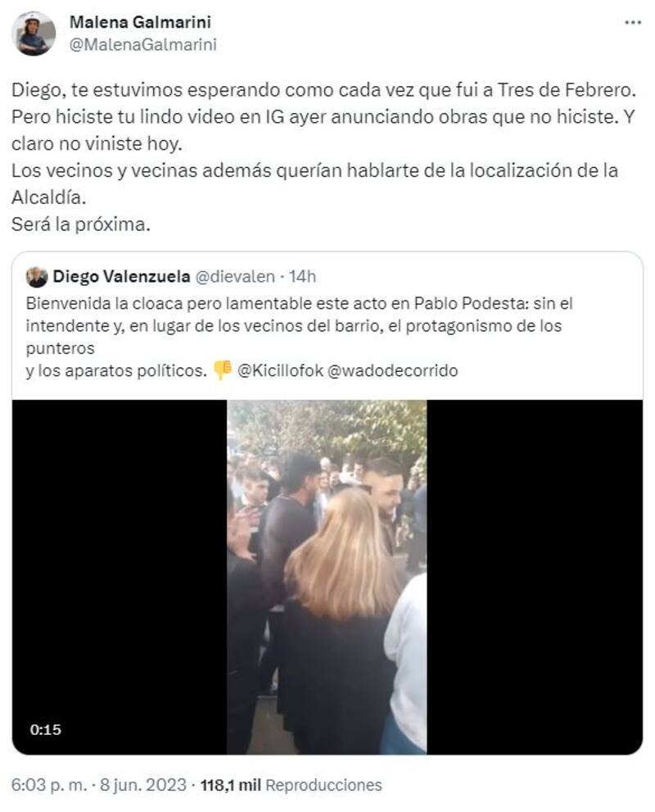Open the 8 jun. 2023 date link
This screenshot has height=812, width=655.
142,785
